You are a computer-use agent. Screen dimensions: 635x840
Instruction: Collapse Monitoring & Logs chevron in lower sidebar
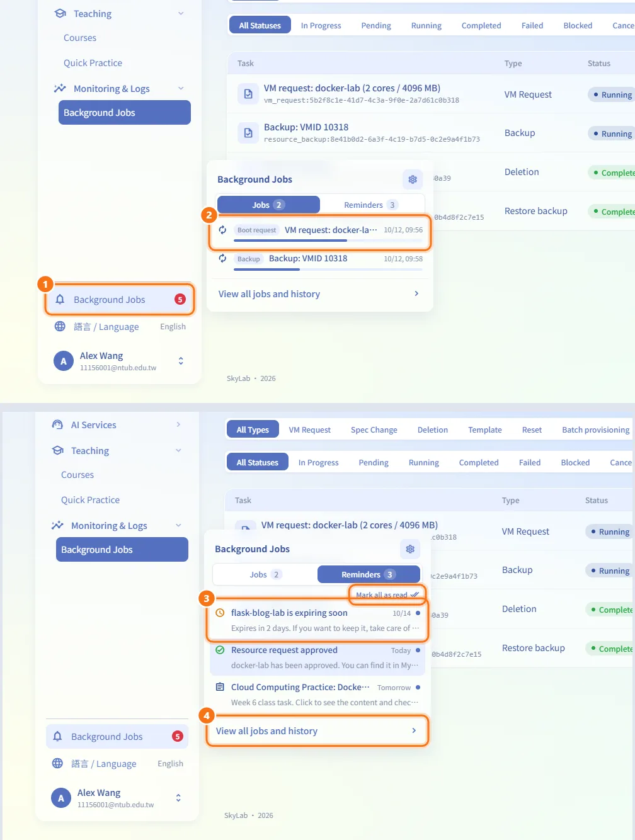178,525
